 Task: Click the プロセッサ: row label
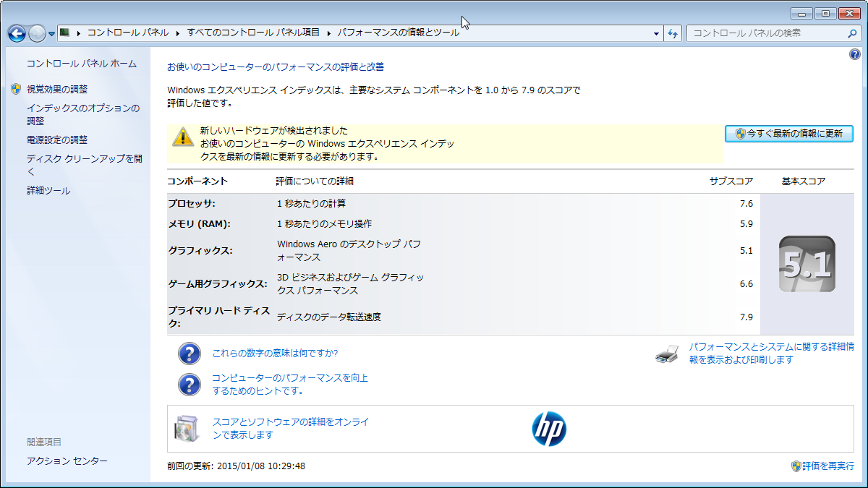(192, 204)
